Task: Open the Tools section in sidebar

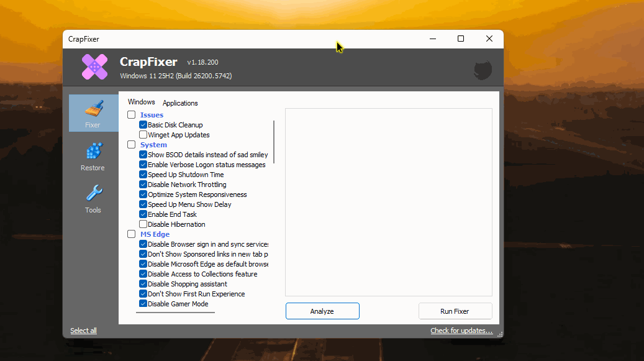Action: 93,199
